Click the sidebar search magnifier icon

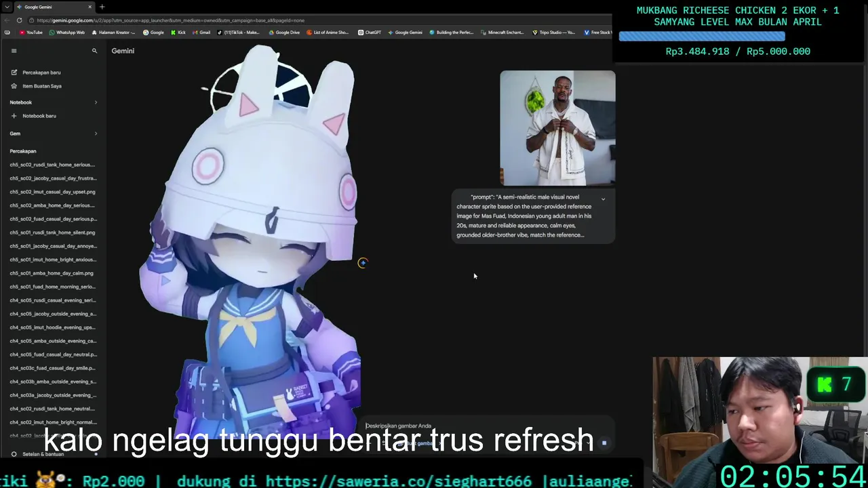94,51
